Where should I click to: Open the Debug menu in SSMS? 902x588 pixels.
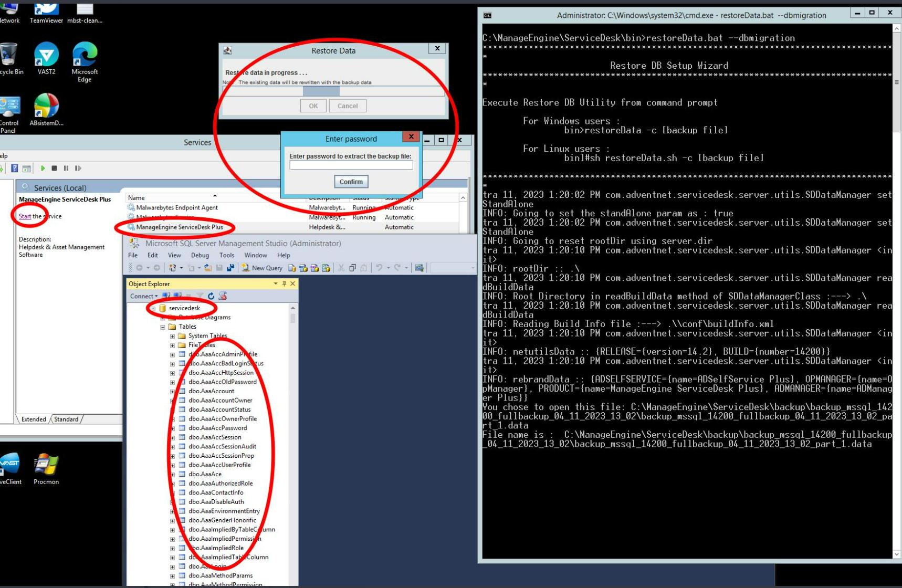point(200,255)
